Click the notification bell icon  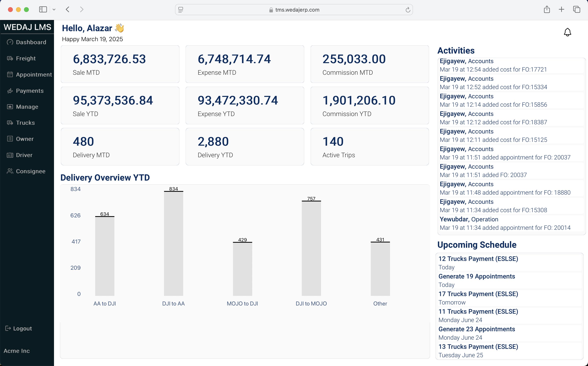click(567, 32)
